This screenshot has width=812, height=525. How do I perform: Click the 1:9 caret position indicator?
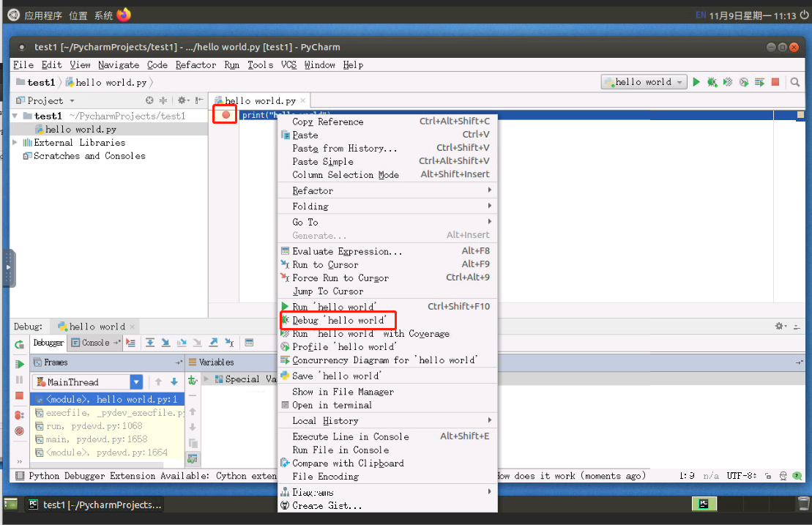tap(687, 475)
